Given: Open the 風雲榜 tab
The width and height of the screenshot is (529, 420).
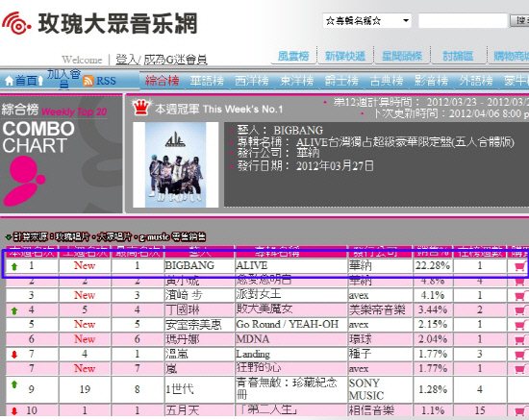Looking at the screenshot, I should (x=293, y=56).
